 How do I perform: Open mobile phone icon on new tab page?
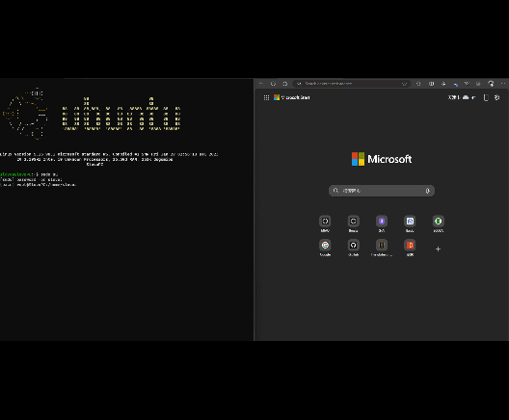point(486,97)
